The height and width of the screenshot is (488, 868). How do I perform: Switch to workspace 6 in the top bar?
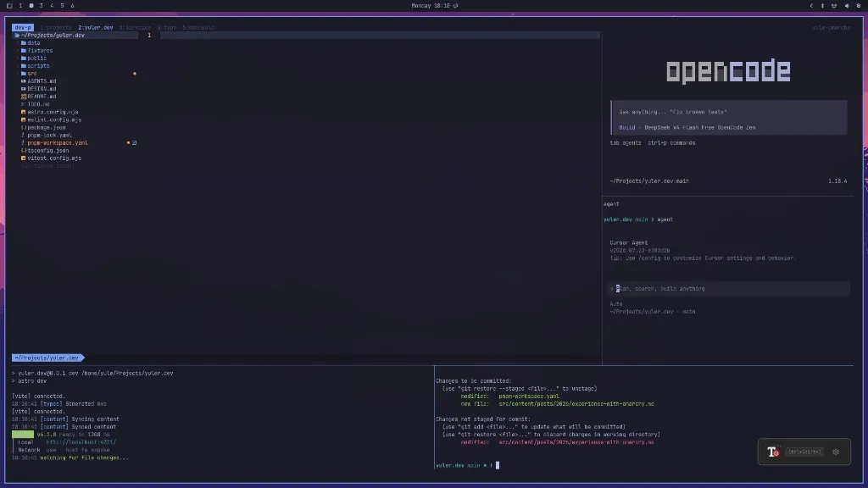click(73, 6)
